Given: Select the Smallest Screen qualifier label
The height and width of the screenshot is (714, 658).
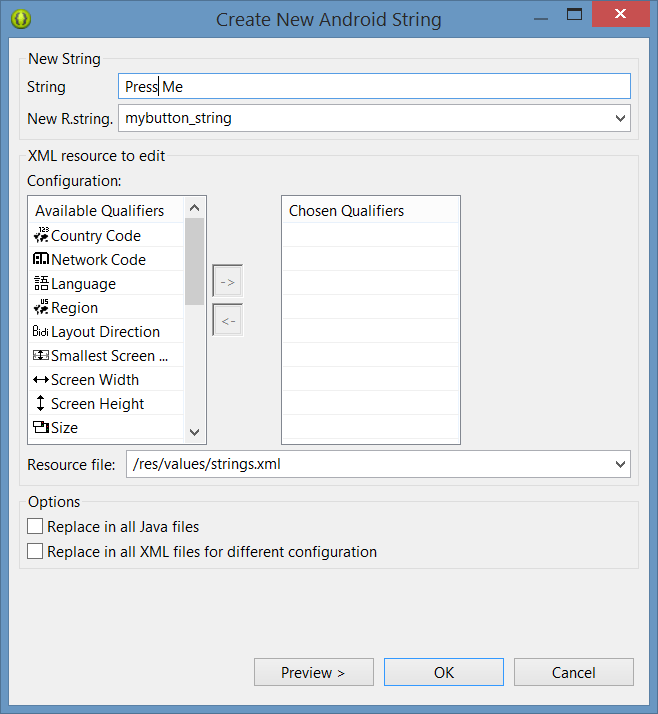Looking at the screenshot, I should [x=109, y=356].
